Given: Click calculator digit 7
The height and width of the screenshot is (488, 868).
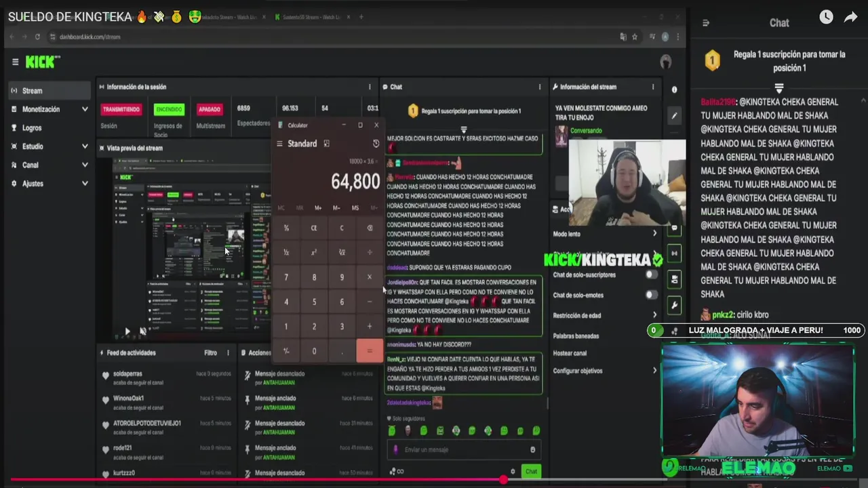Looking at the screenshot, I should (286, 277).
